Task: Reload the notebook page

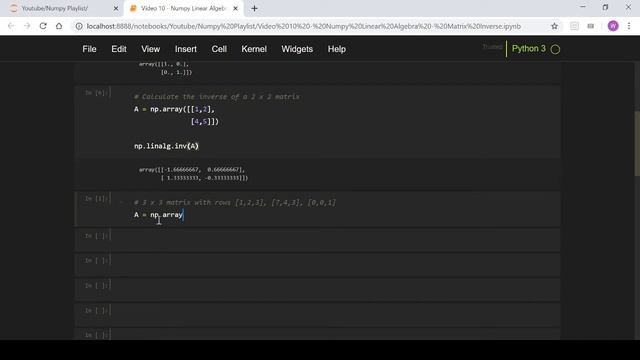Action: coord(43,26)
